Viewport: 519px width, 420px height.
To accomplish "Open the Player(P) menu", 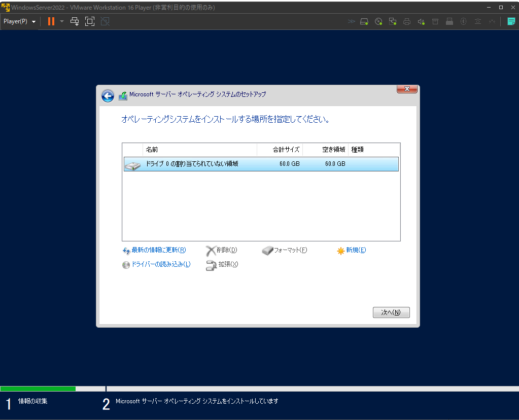I will pyautogui.click(x=16, y=21).
